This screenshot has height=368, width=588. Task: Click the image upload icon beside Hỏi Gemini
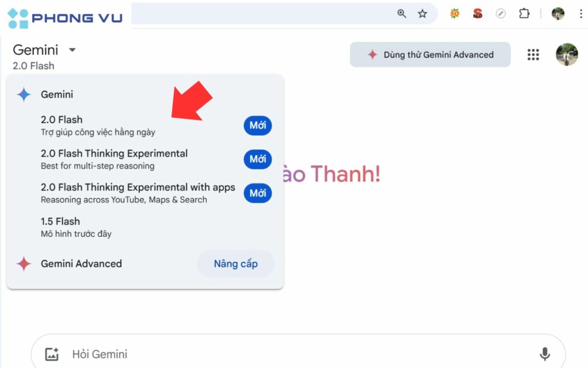[x=52, y=354]
